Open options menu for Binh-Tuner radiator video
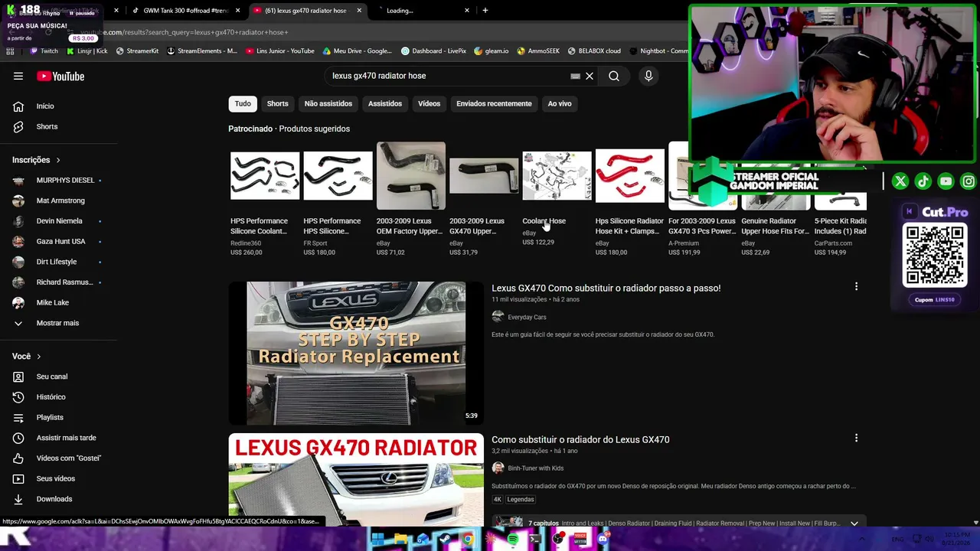Viewport: 980px width, 551px height. click(856, 439)
